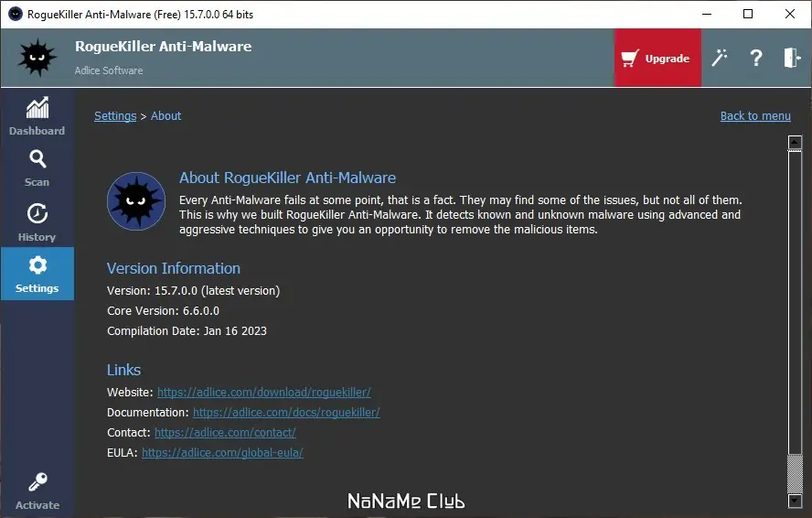
Task: Minimize the RogueKiller window
Action: point(707,14)
